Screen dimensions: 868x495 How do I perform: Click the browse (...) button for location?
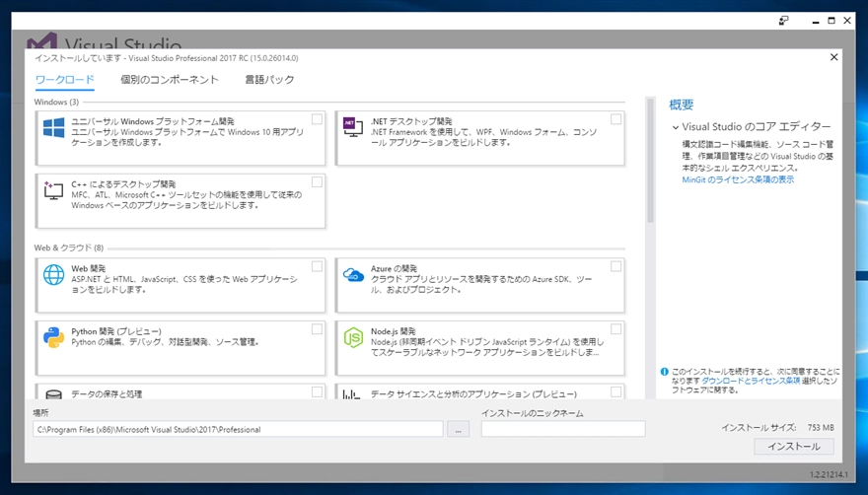pyautogui.click(x=458, y=429)
